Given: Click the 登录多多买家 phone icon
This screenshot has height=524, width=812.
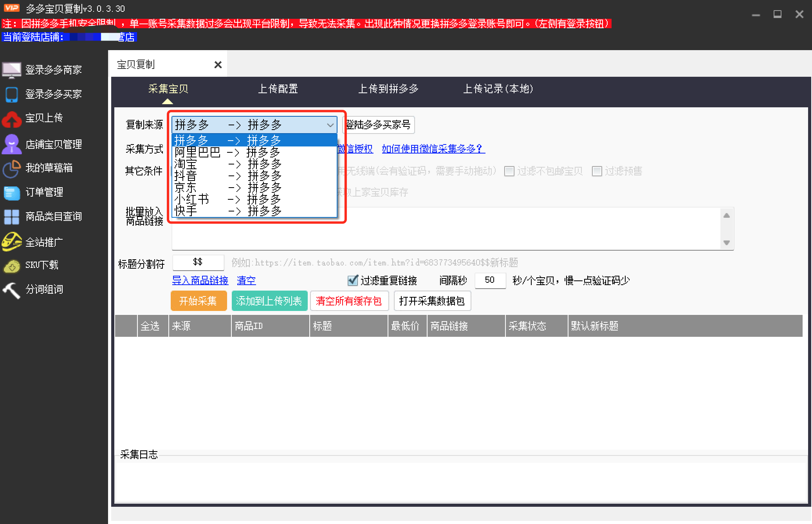Looking at the screenshot, I should pos(11,94).
